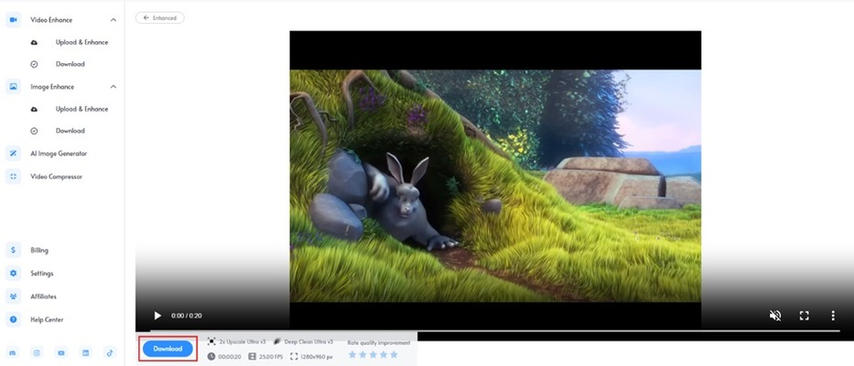This screenshot has width=854, height=366.
Task: Click checkmark icon beside Video Enhance Download
Action: tap(34, 64)
